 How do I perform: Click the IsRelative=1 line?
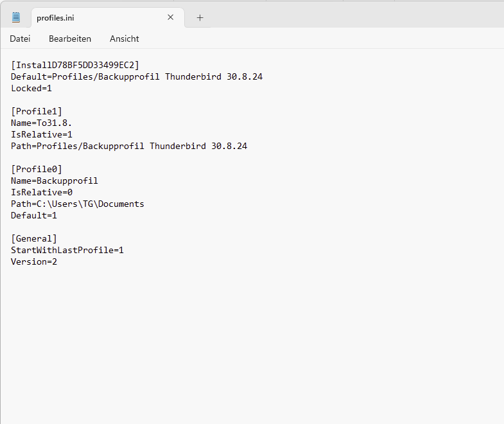click(x=42, y=134)
